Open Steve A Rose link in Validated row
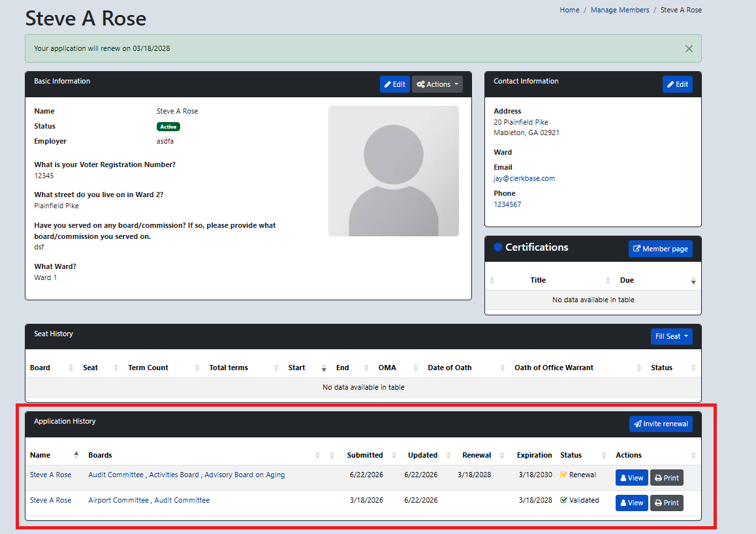756x534 pixels. (x=51, y=500)
